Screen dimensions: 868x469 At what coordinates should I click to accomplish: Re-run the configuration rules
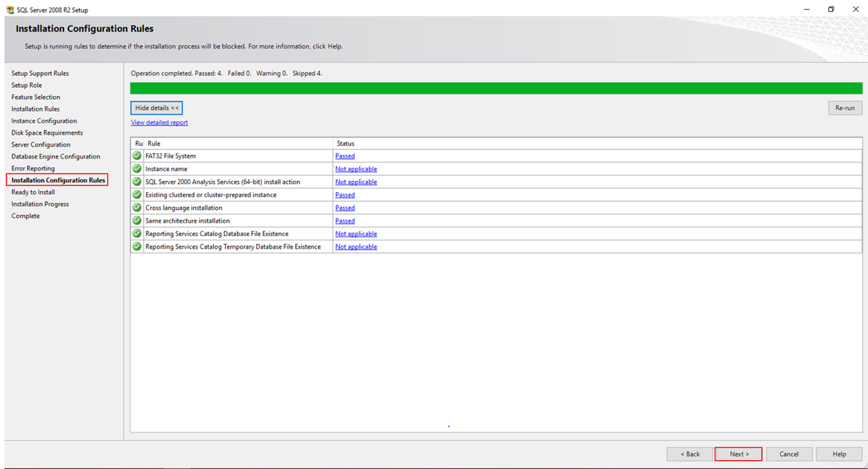845,108
